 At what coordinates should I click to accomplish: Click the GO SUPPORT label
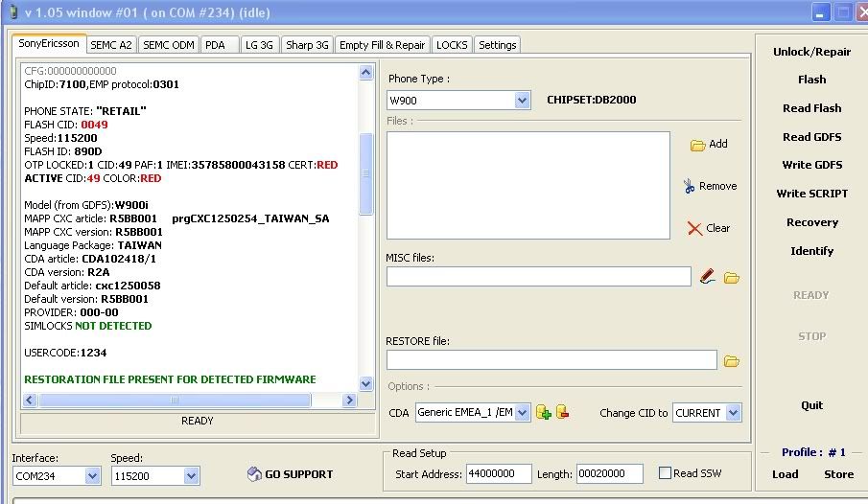(299, 474)
